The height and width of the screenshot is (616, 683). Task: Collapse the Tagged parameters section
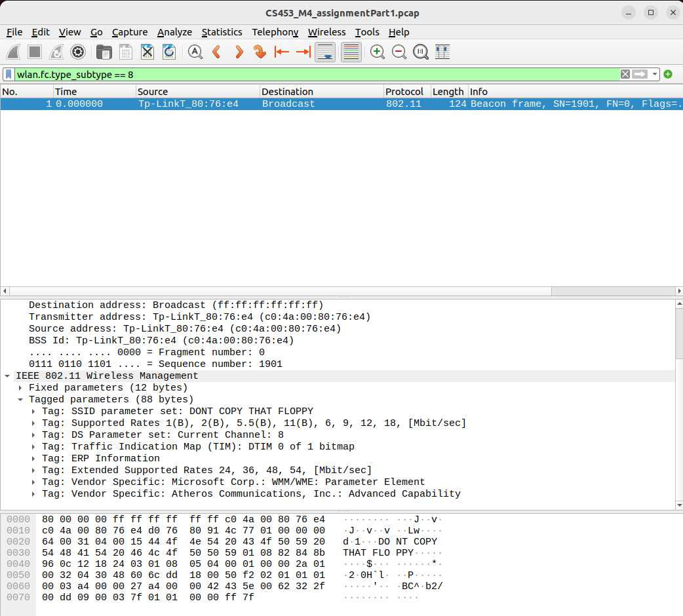click(21, 400)
